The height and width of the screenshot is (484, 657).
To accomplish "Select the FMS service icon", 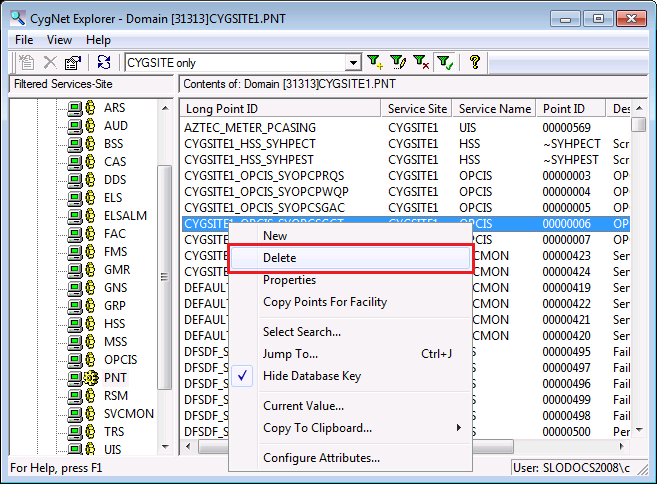I will [x=81, y=252].
